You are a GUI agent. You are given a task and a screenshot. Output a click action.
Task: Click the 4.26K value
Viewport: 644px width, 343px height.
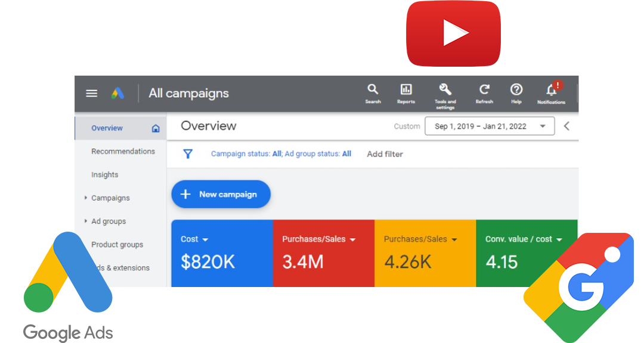click(x=408, y=262)
